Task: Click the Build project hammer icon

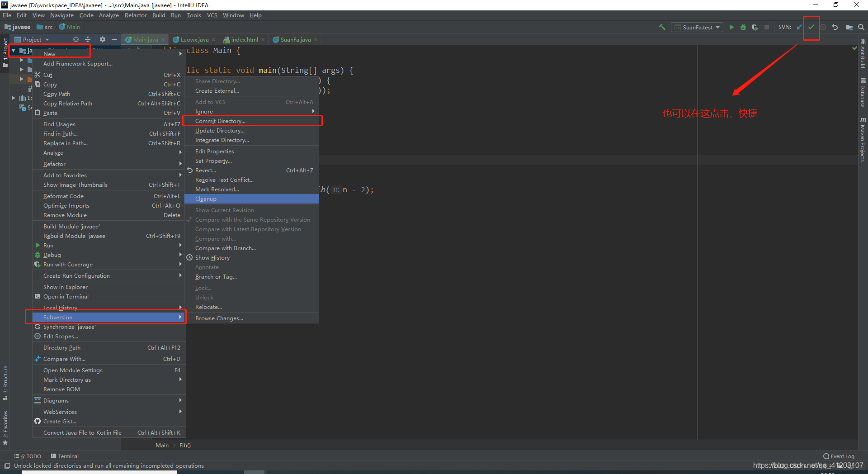Action: tap(662, 27)
